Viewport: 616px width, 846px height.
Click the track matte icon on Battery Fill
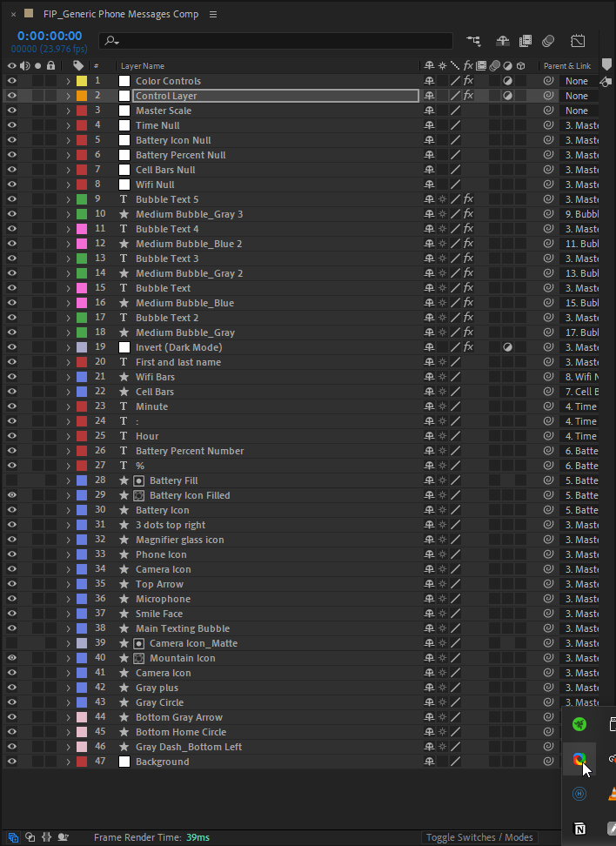coord(138,480)
